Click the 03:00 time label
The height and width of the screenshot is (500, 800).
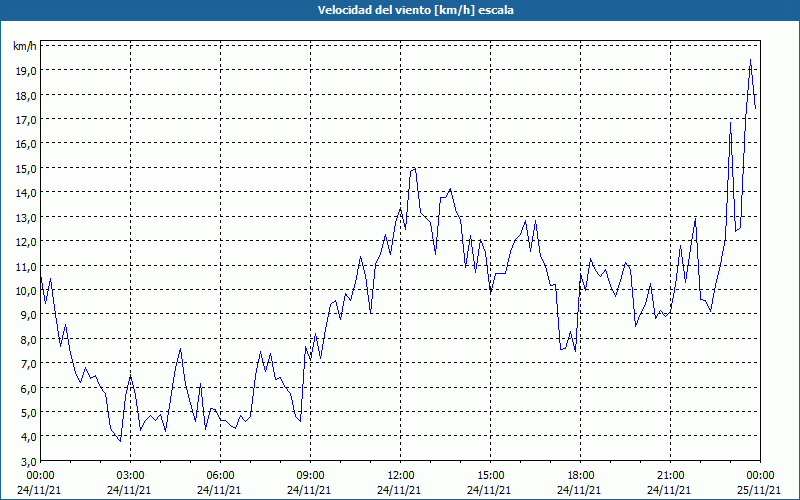pos(131,476)
